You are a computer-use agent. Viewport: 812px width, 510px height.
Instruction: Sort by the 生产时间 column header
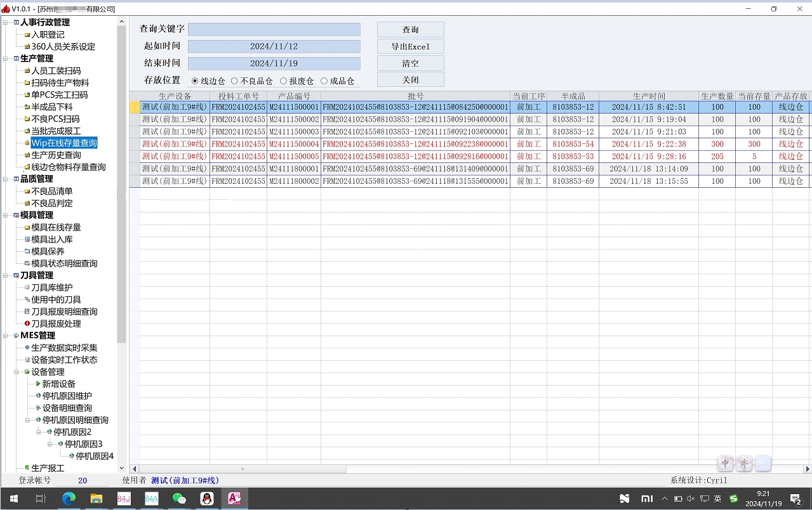pos(649,96)
